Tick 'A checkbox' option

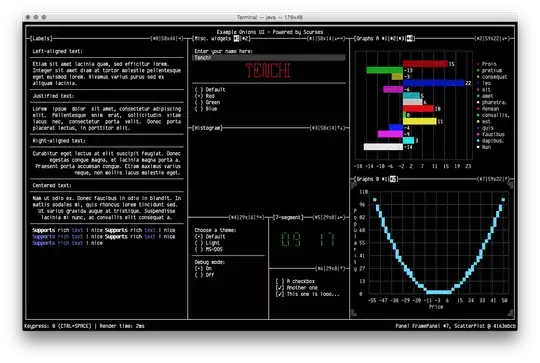(x=295, y=281)
